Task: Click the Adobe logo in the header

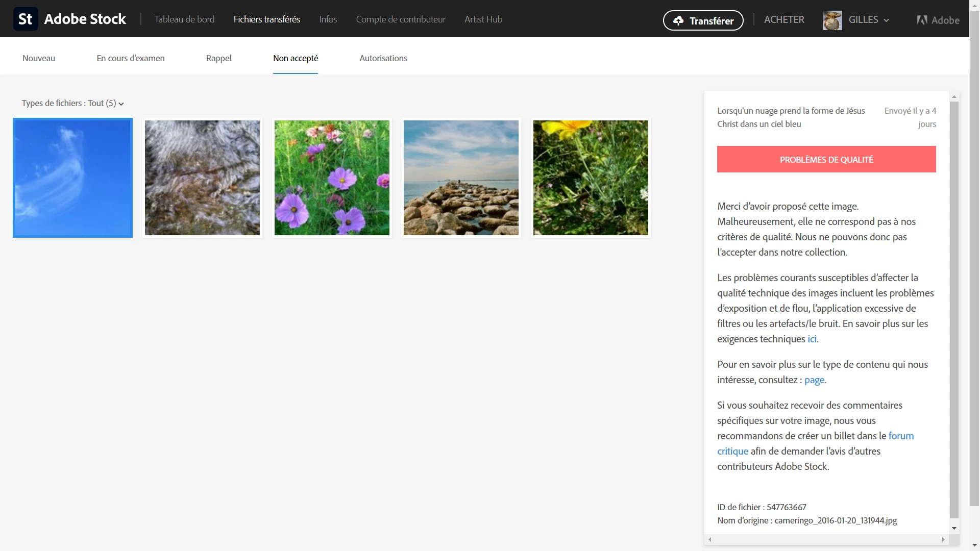Action: tap(938, 20)
